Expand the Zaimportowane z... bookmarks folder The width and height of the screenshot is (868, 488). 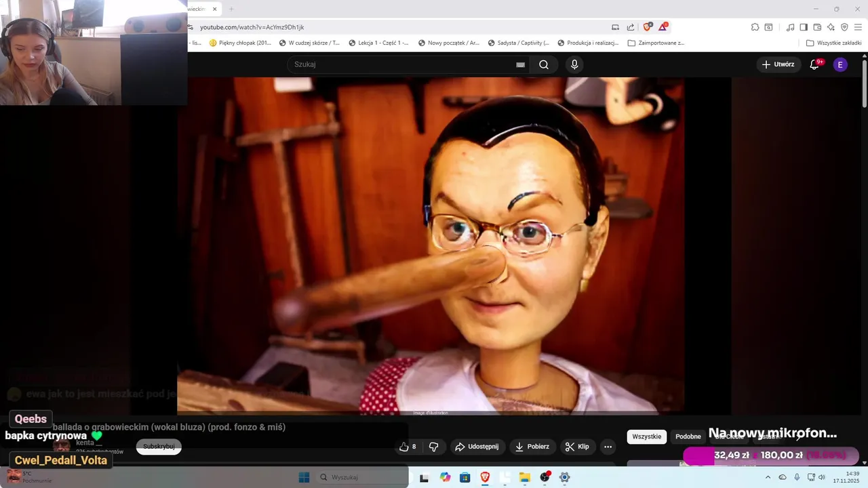656,43
